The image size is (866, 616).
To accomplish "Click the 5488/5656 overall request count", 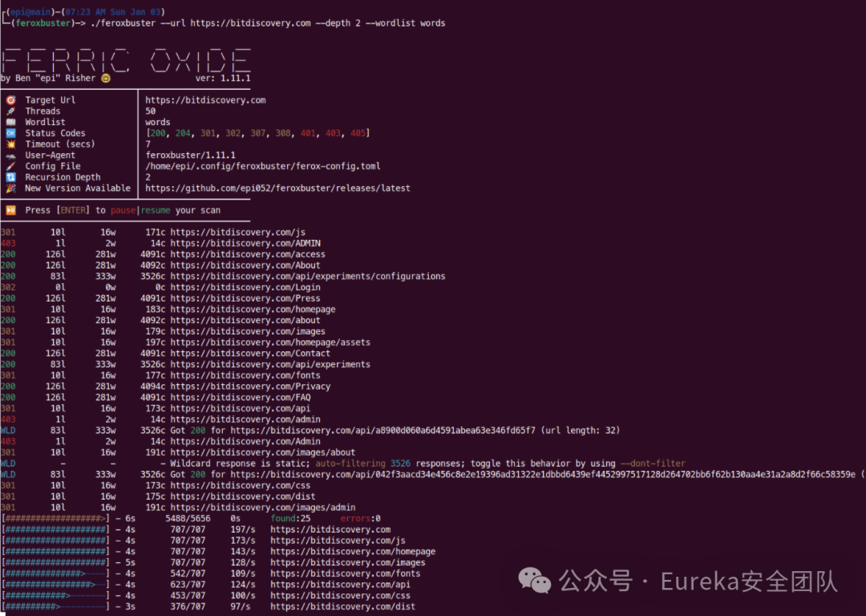I will pyautogui.click(x=188, y=519).
